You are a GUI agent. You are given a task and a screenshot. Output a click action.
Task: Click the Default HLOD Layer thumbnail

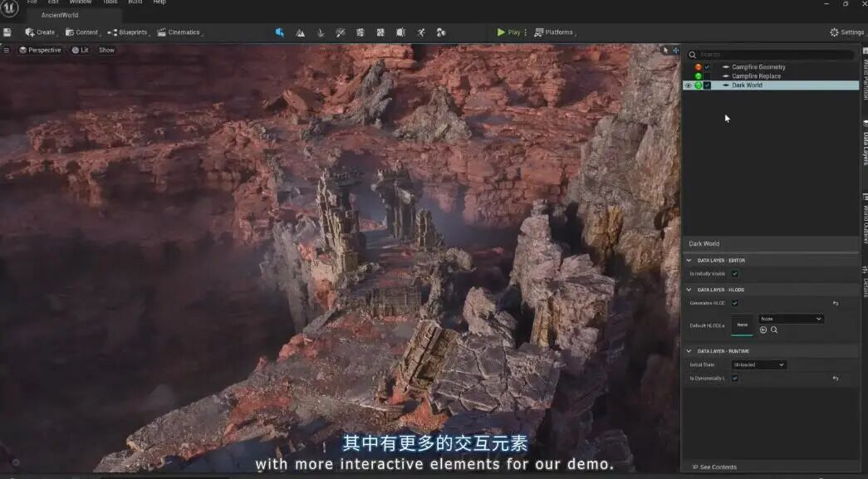click(743, 325)
